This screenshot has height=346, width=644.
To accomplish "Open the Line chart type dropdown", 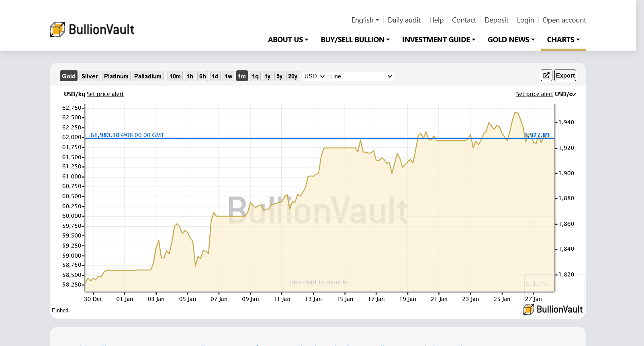I will (x=361, y=76).
